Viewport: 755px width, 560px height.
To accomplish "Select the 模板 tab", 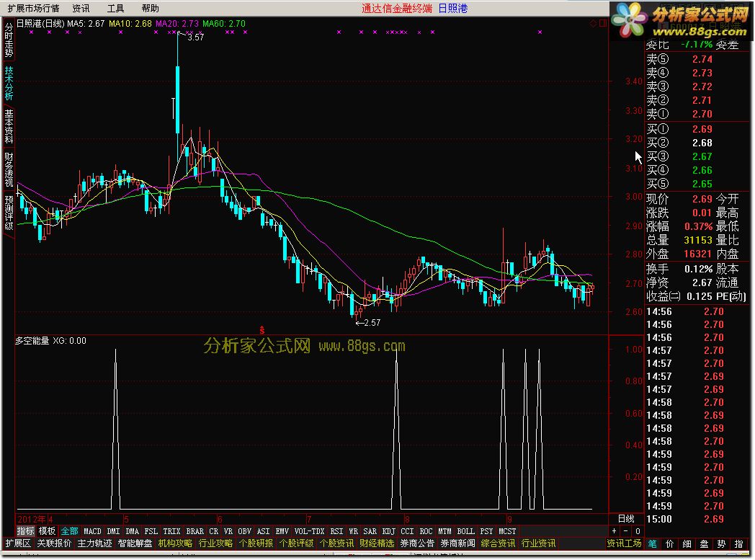I will coord(48,531).
